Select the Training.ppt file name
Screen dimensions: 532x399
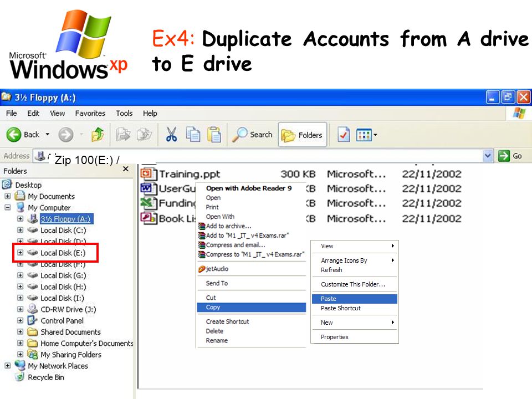pyautogui.click(x=190, y=174)
